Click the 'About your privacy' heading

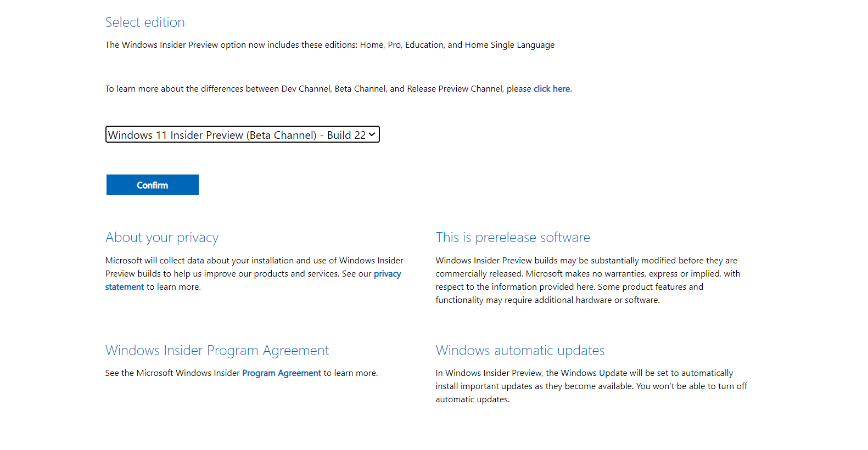coord(162,238)
